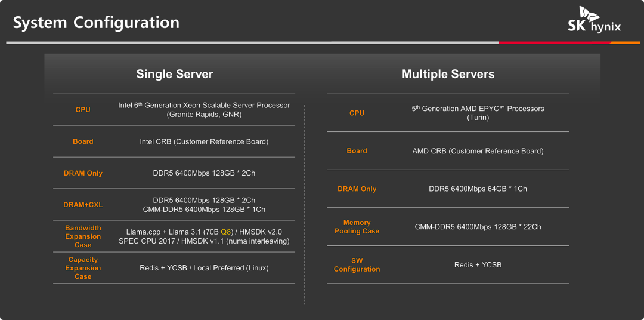Viewport: 644px width, 320px height.
Task: Click the AMD CRB board description
Action: [x=478, y=151]
